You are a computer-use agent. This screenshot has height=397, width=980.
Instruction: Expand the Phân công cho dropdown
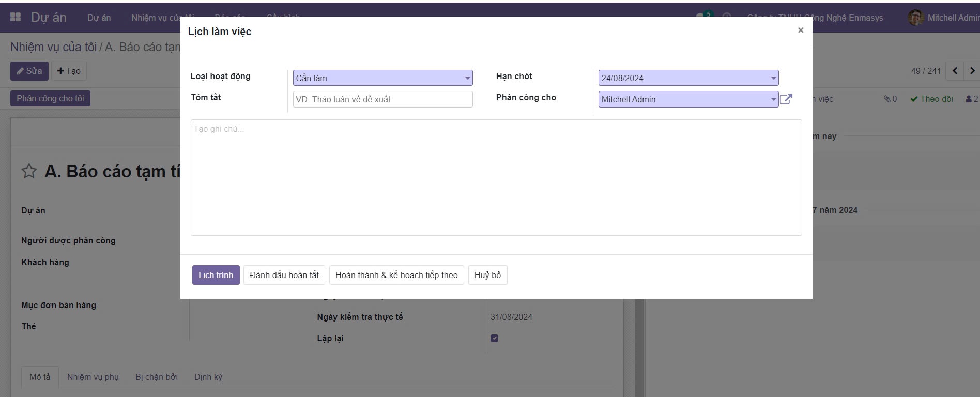point(688,99)
